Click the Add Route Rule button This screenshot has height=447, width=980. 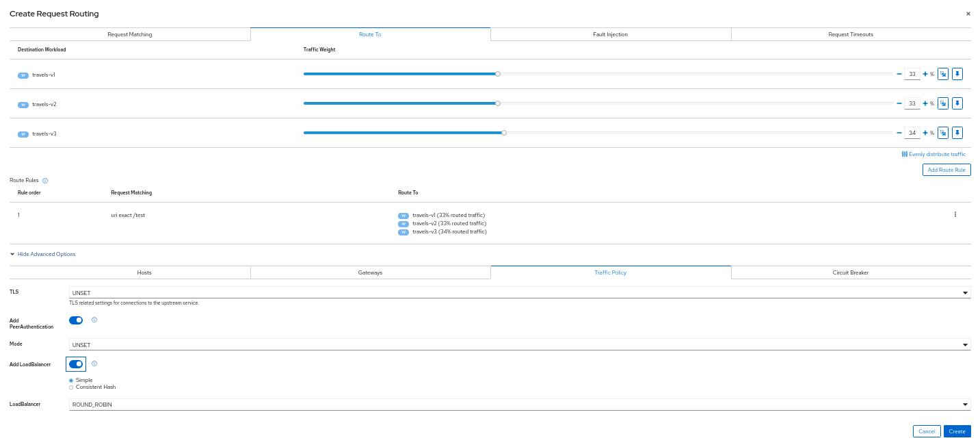(x=946, y=170)
